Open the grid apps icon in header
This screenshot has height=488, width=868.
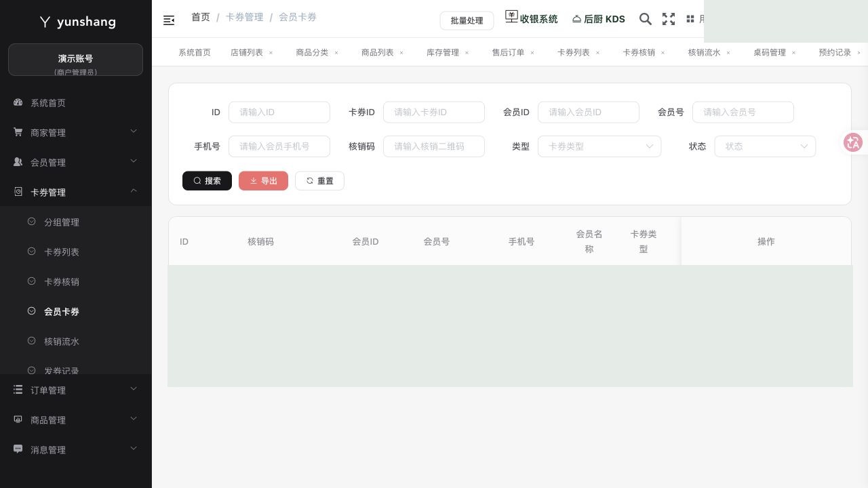[690, 19]
